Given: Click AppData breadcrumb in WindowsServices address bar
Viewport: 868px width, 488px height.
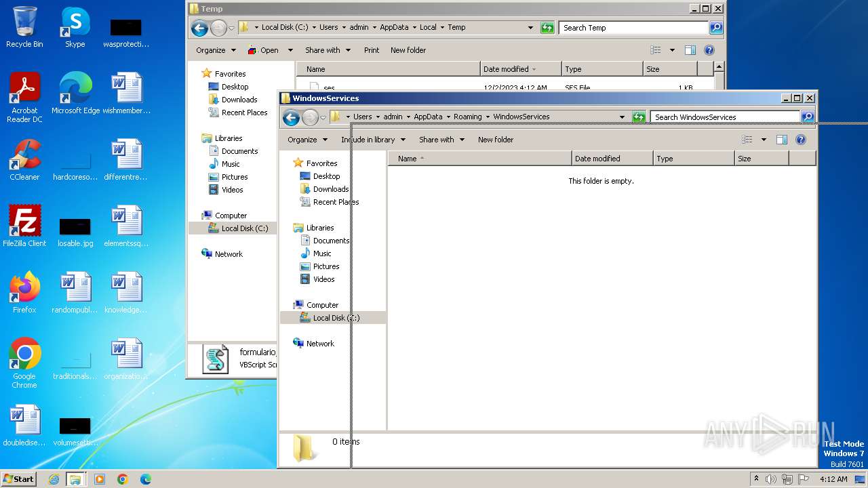Looking at the screenshot, I should point(428,117).
